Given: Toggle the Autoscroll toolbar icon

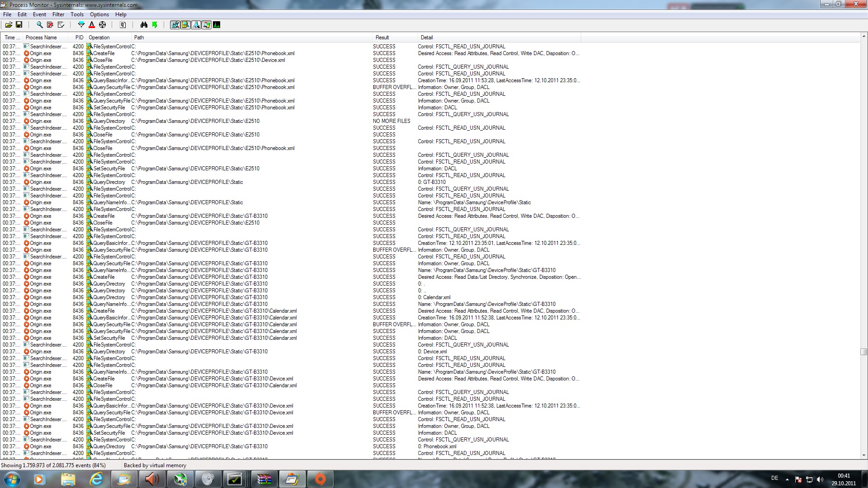Looking at the screenshot, I should pos(50,25).
